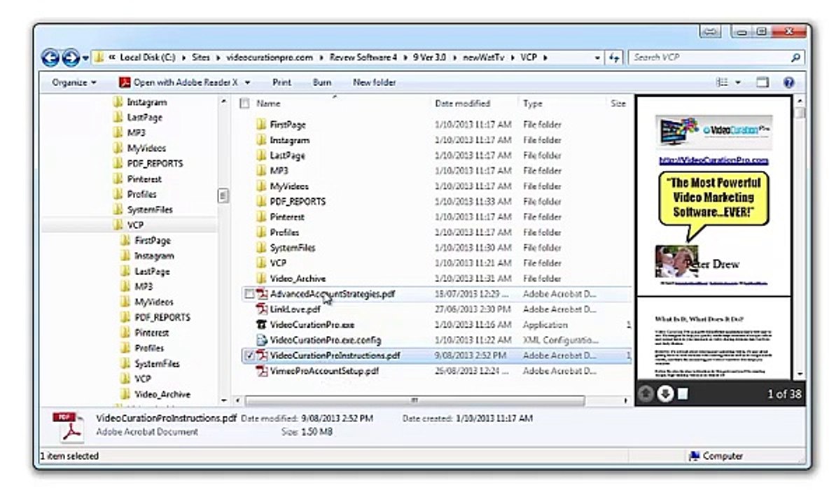Click preview pane vertical scrollbar thumb
Image resolution: width=829 pixels, height=504 pixels.
coord(800,113)
